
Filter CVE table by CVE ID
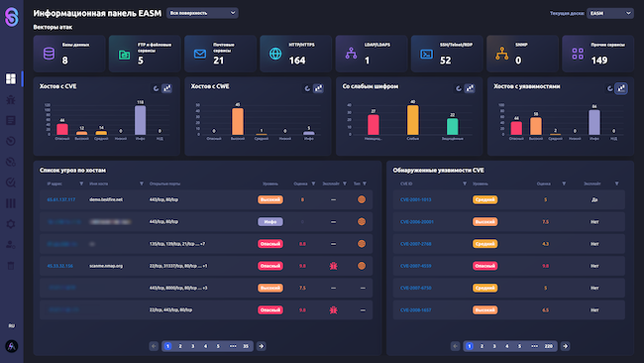pyautogui.click(x=465, y=183)
